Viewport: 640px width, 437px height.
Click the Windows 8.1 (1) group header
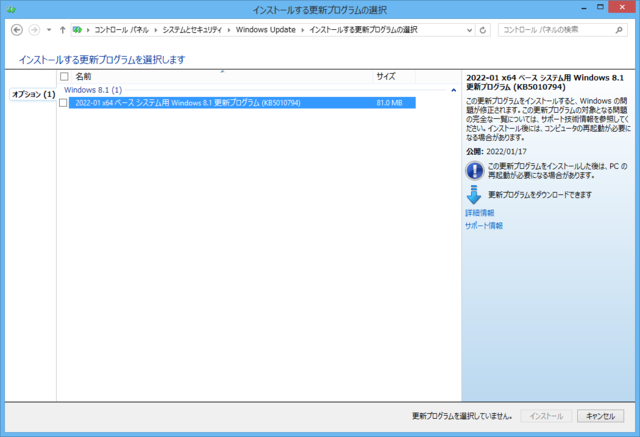coord(93,90)
